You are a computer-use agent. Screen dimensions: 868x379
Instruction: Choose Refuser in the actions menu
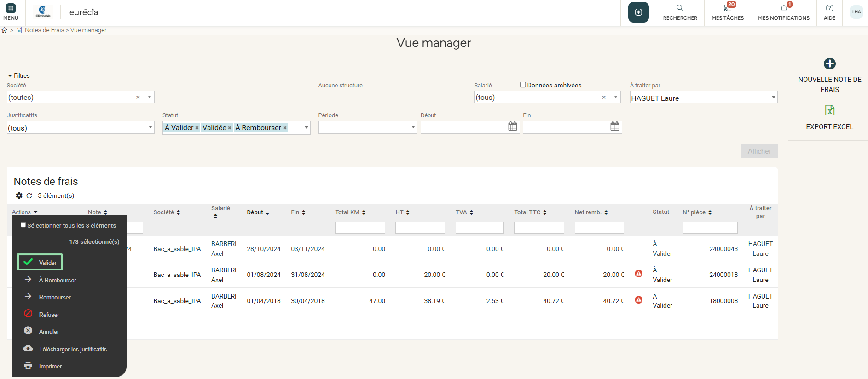(49, 315)
